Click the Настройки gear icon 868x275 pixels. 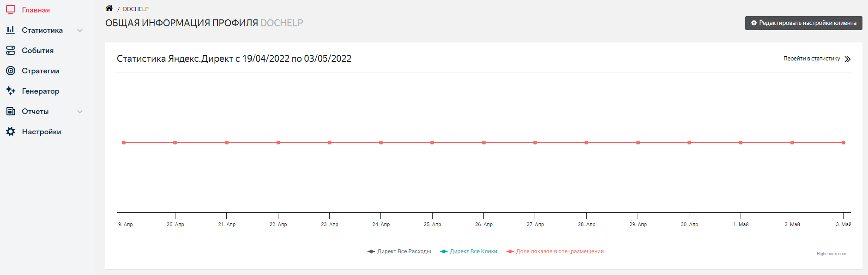pos(11,132)
